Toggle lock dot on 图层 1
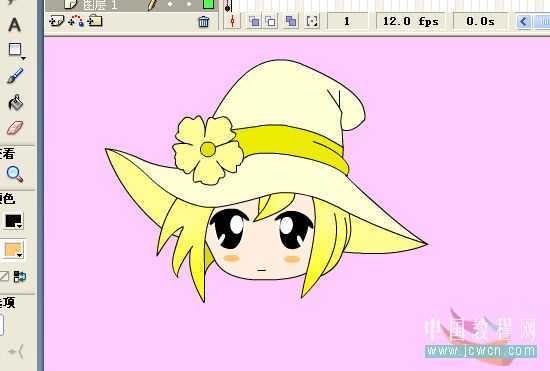550x371 pixels. tap(189, 4)
